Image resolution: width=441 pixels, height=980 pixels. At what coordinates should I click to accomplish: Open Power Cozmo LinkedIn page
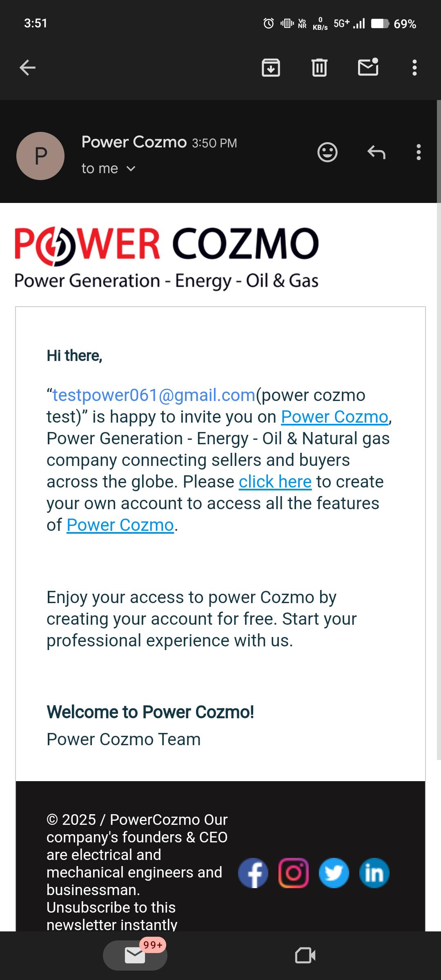tap(374, 873)
